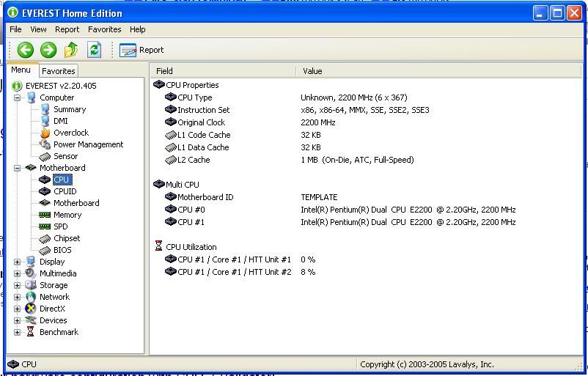
Task: Go up one level with folder arrow icon
Action: point(71,50)
